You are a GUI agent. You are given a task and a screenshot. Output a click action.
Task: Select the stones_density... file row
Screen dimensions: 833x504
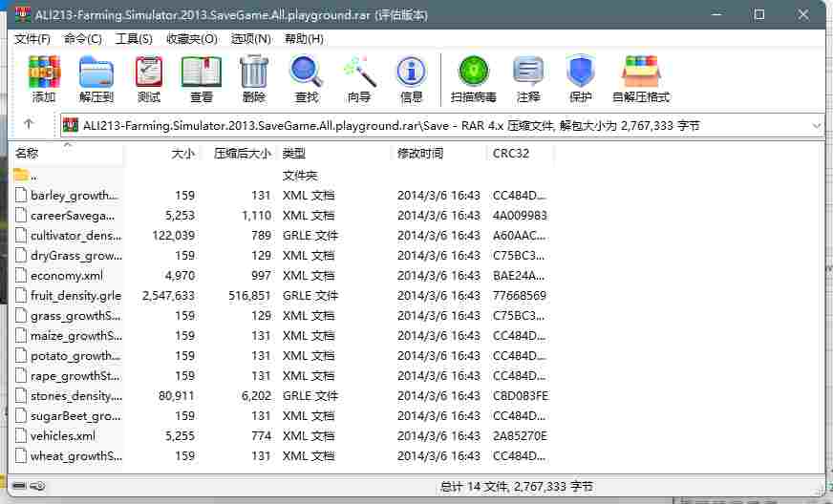282,395
